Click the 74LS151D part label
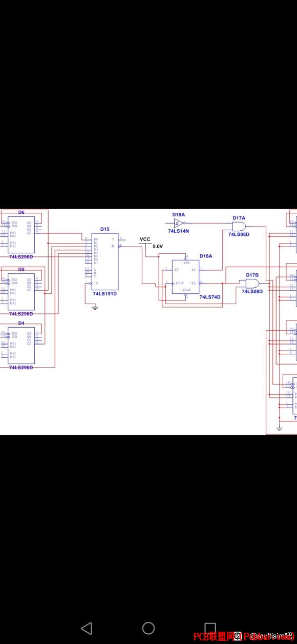The height and width of the screenshot is (644, 297). pos(104,294)
